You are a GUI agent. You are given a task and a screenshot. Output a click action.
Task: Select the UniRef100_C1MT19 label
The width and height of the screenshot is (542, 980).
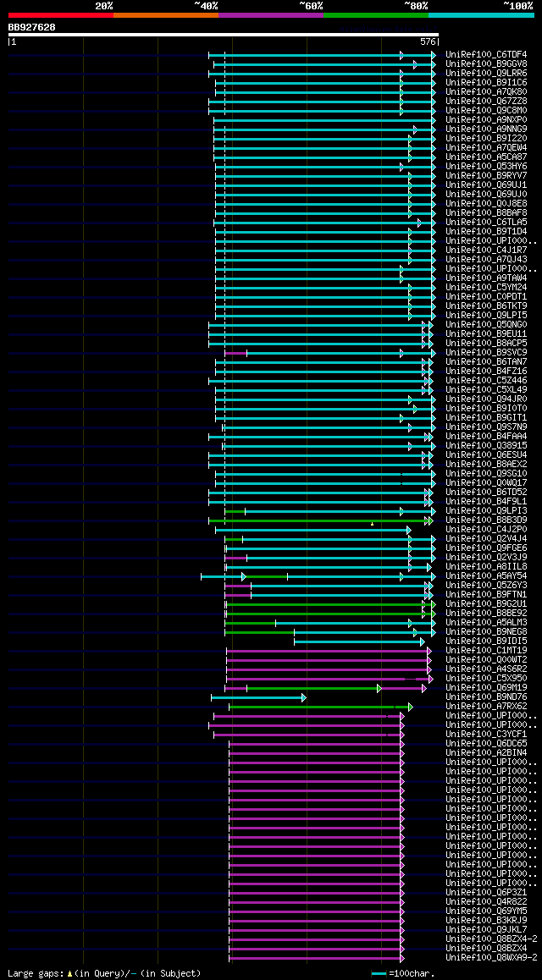(486, 651)
